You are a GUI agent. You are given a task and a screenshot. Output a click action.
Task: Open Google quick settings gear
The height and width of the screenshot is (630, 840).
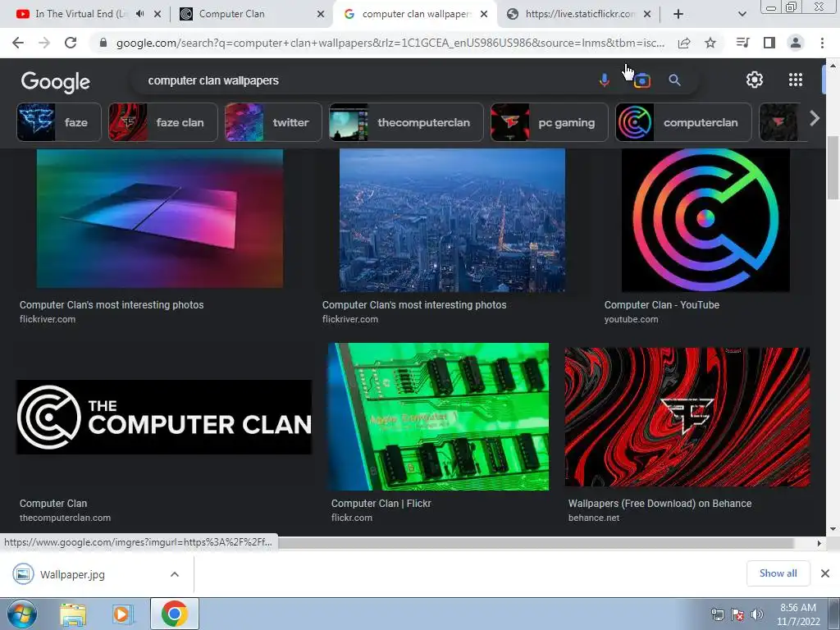[x=755, y=80]
